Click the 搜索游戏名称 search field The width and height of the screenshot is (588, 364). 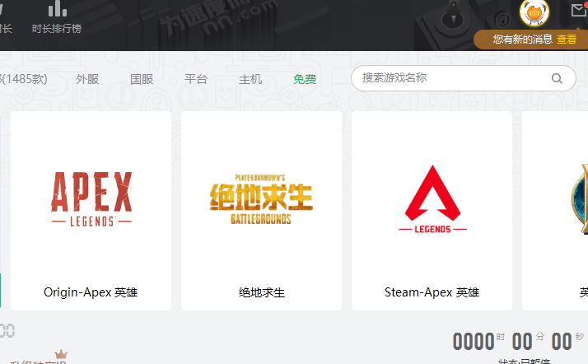[x=464, y=78]
